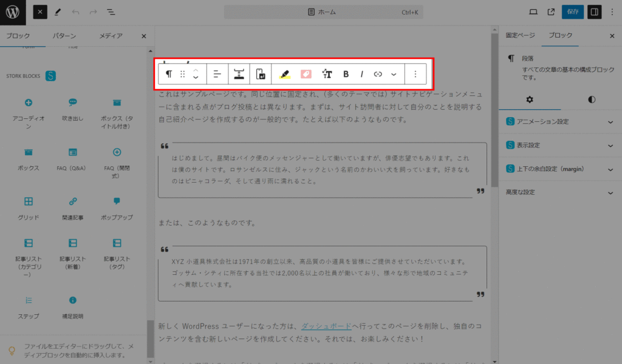Insert the FAQ（開閉式） block
Image resolution: width=622 pixels, height=364 pixels.
point(117,163)
